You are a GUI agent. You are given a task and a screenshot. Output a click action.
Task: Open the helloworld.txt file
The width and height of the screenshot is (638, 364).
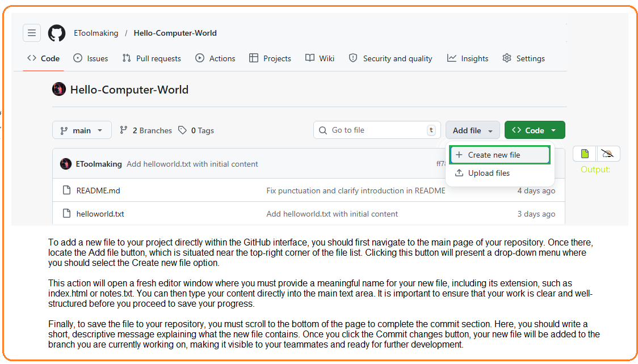point(100,214)
